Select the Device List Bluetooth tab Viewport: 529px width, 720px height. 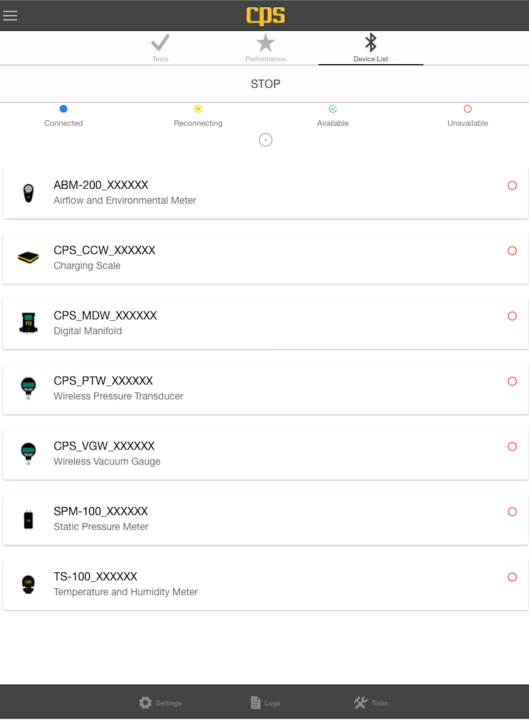tap(371, 48)
